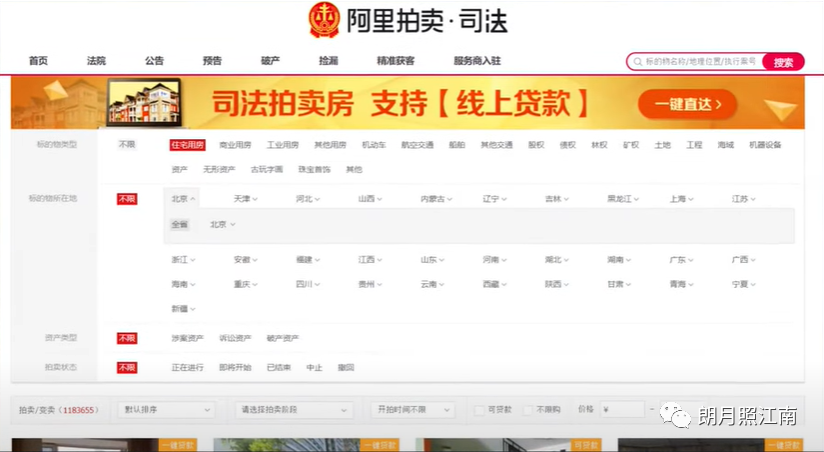The height and width of the screenshot is (452, 824).
Task: Select the 船舶 type filter
Action: [x=457, y=145]
